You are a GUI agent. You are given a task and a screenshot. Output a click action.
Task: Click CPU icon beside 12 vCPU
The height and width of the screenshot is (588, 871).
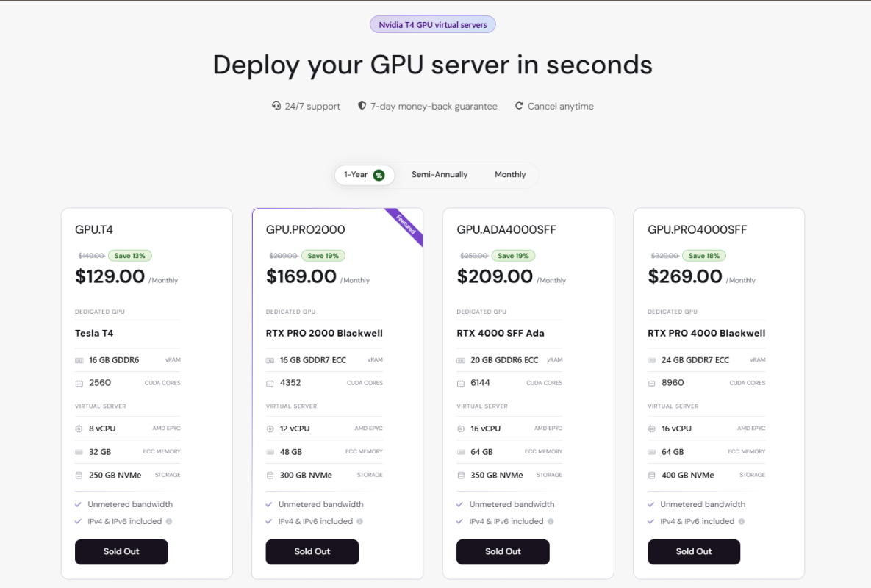point(270,429)
